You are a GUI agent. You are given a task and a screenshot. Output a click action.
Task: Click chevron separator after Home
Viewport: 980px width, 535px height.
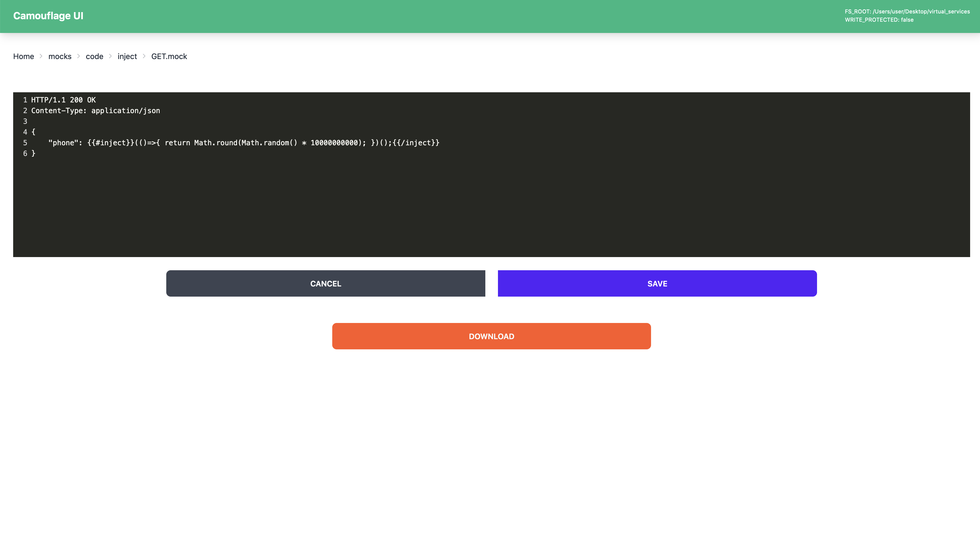coord(41,56)
